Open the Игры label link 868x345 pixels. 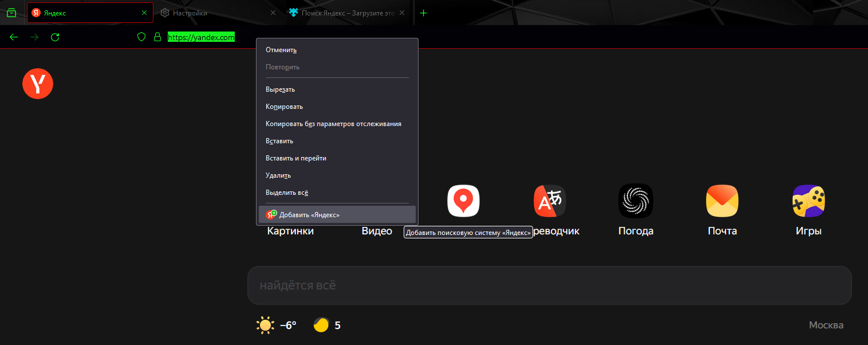[808, 231]
